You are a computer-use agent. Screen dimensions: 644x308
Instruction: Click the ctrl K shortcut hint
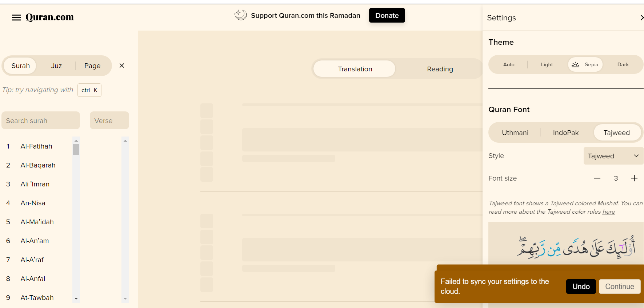point(89,90)
